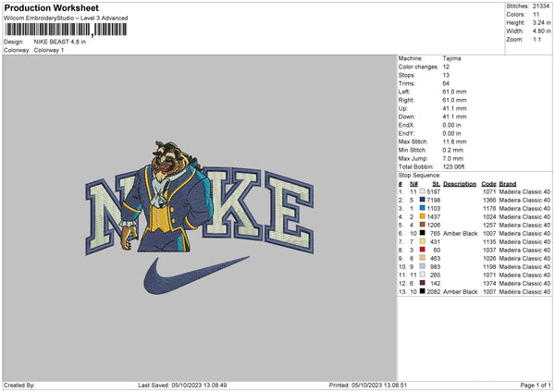Click the EndX row label

point(406,125)
